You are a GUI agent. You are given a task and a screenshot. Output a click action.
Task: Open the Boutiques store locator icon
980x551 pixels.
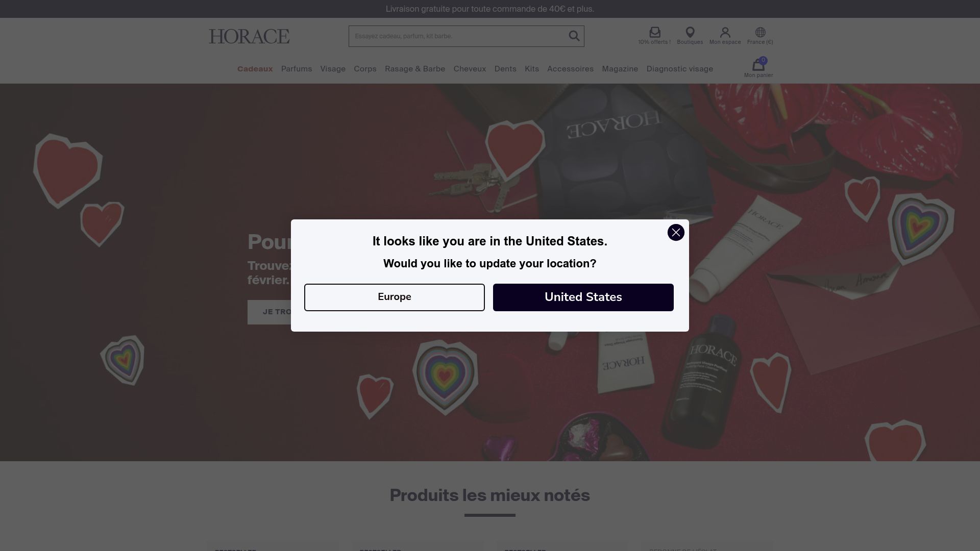[690, 36]
